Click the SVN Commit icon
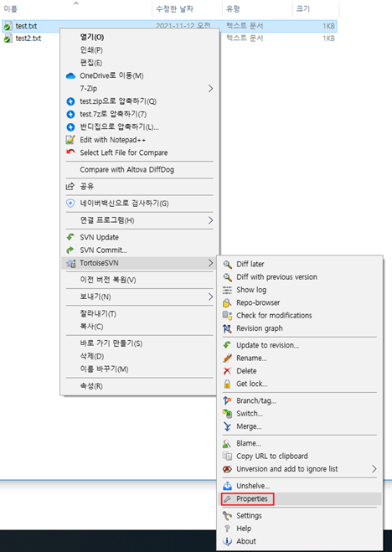The image size is (392, 552). pyautogui.click(x=70, y=250)
